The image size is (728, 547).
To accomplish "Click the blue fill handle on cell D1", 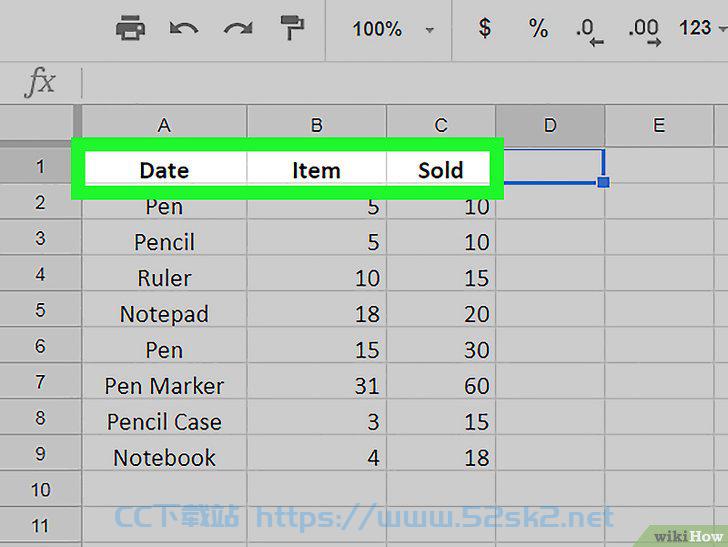I will (604, 182).
